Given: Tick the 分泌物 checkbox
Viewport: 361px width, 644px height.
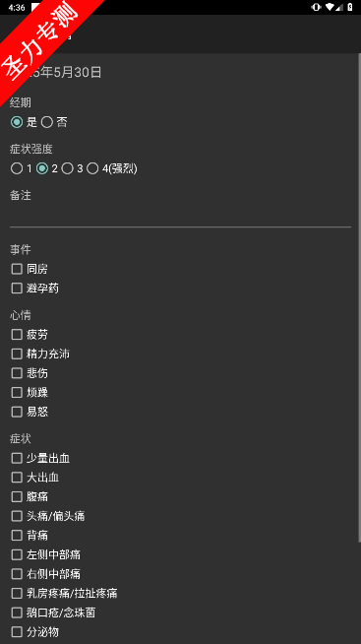Looking at the screenshot, I should [34, 631].
